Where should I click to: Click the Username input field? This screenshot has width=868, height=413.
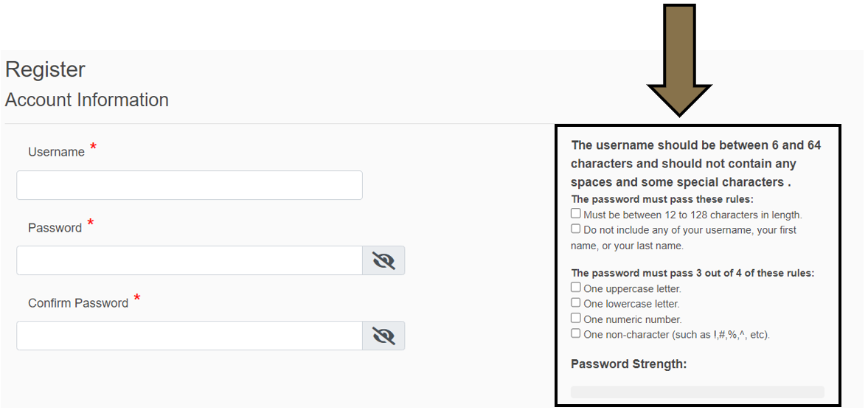point(190,185)
